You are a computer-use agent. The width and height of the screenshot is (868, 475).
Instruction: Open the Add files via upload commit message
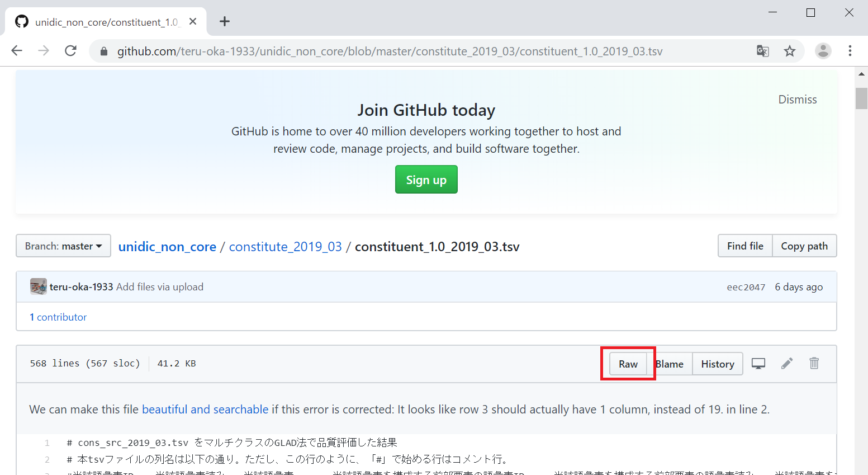pos(160,287)
